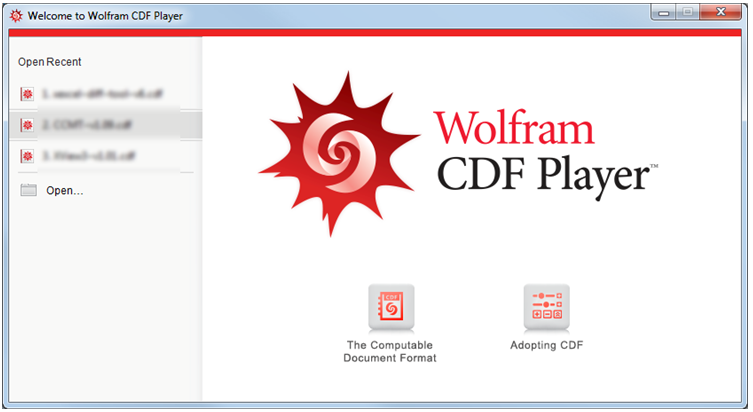The width and height of the screenshot is (753, 412).
Task: Click The Computable Document Format label
Action: (390, 351)
